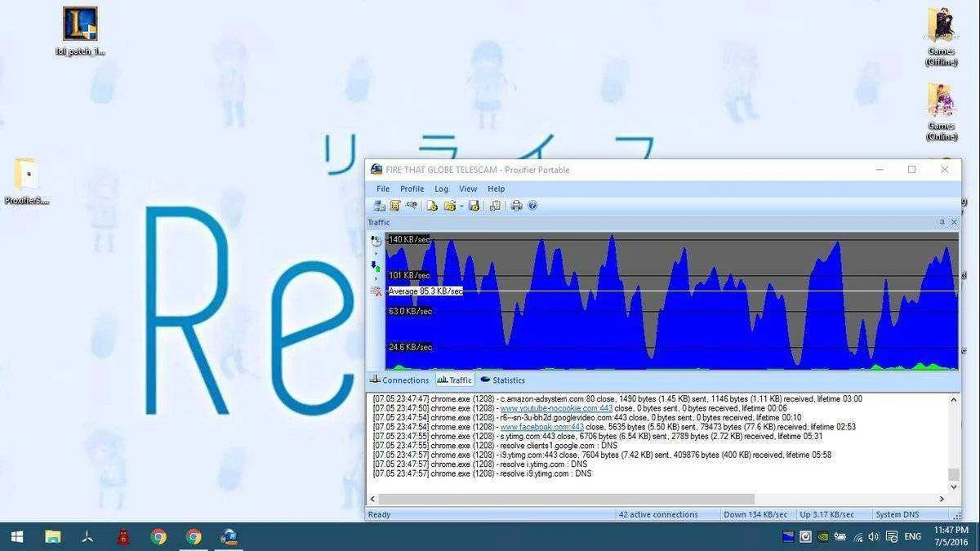Select Games (Offline) desktop shortcut
The width and height of the screenshot is (980, 551).
pyautogui.click(x=942, y=38)
